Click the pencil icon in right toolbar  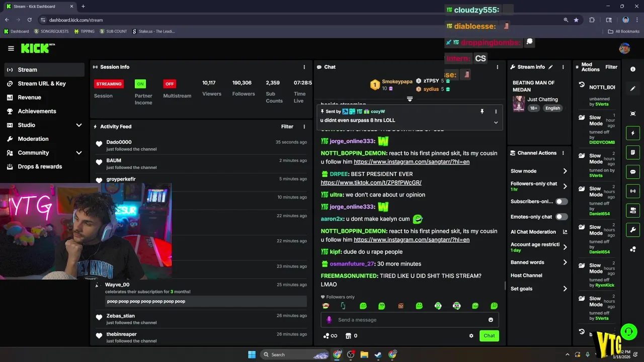pos(633,88)
